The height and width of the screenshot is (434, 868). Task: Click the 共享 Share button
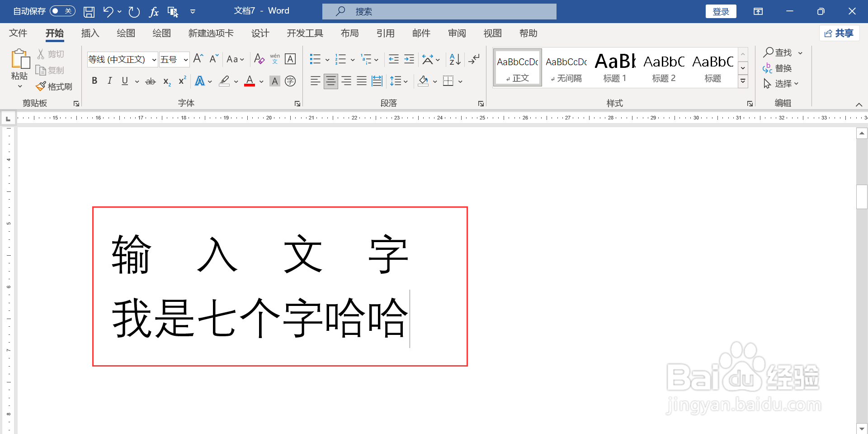(x=839, y=33)
